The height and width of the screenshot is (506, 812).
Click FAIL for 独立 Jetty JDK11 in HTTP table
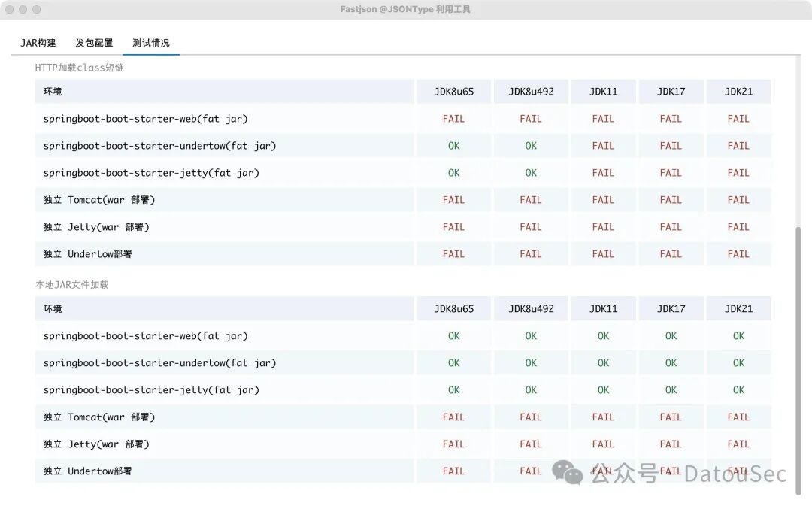coord(603,227)
